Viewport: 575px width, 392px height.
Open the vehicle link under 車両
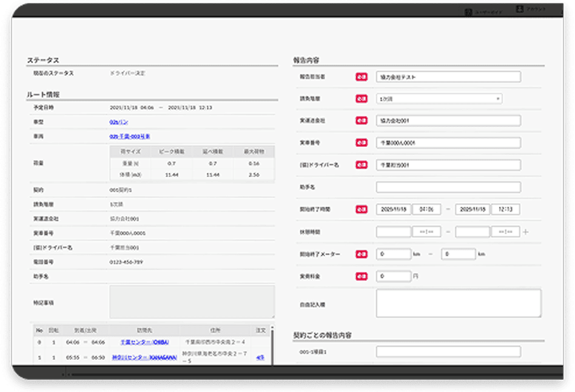tap(129, 136)
